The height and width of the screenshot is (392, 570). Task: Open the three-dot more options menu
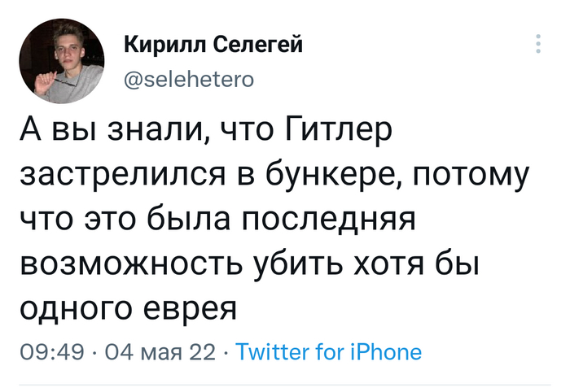point(538,44)
